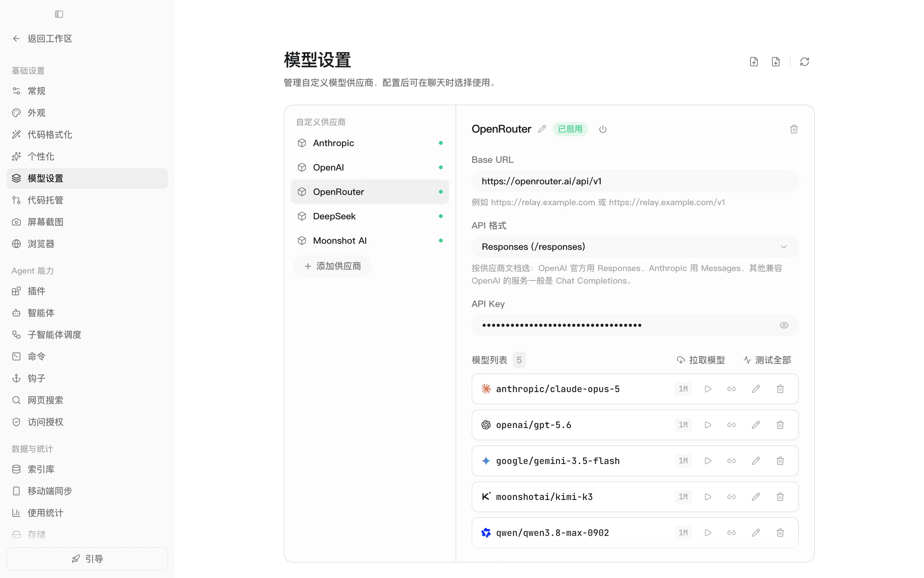Edit the openai/gpt-5.6 entry
Screen dimensions: 924x578
pos(756,425)
